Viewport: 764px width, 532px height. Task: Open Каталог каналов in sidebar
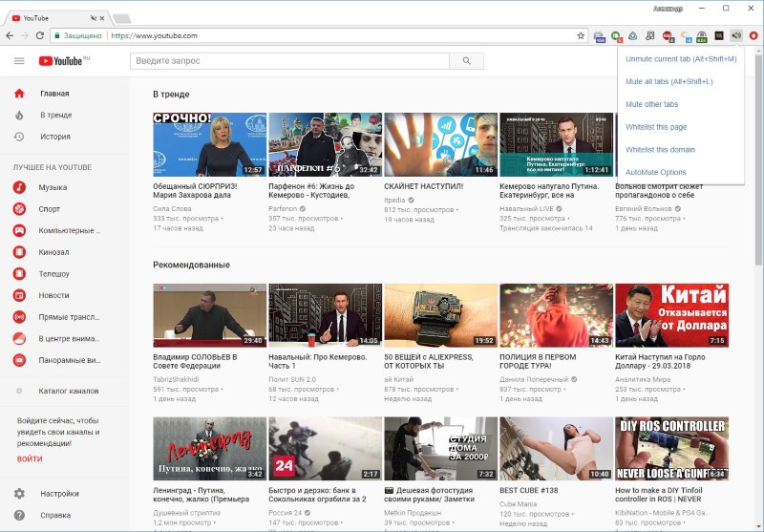point(68,391)
